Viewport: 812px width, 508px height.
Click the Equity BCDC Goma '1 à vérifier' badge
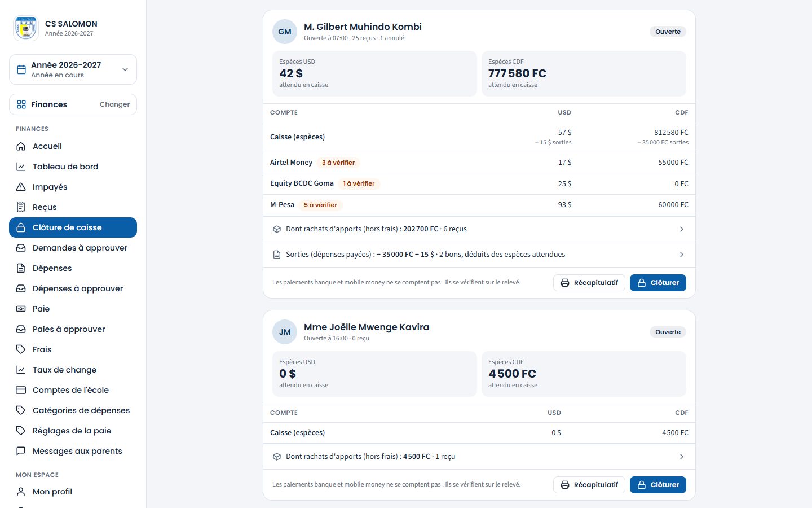click(x=359, y=183)
